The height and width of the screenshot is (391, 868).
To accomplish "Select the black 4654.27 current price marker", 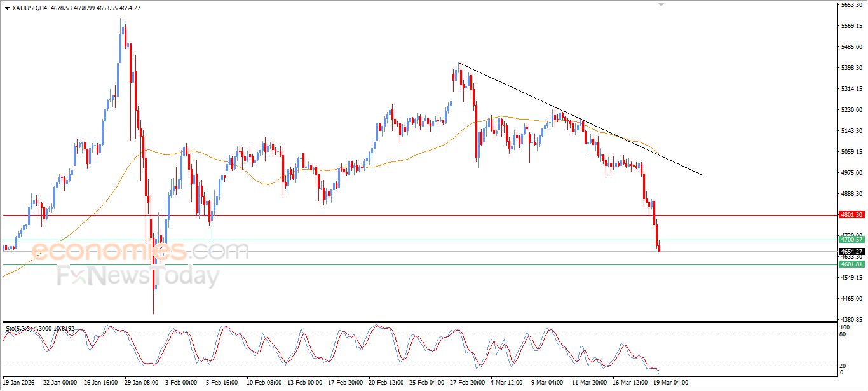I will click(851, 252).
